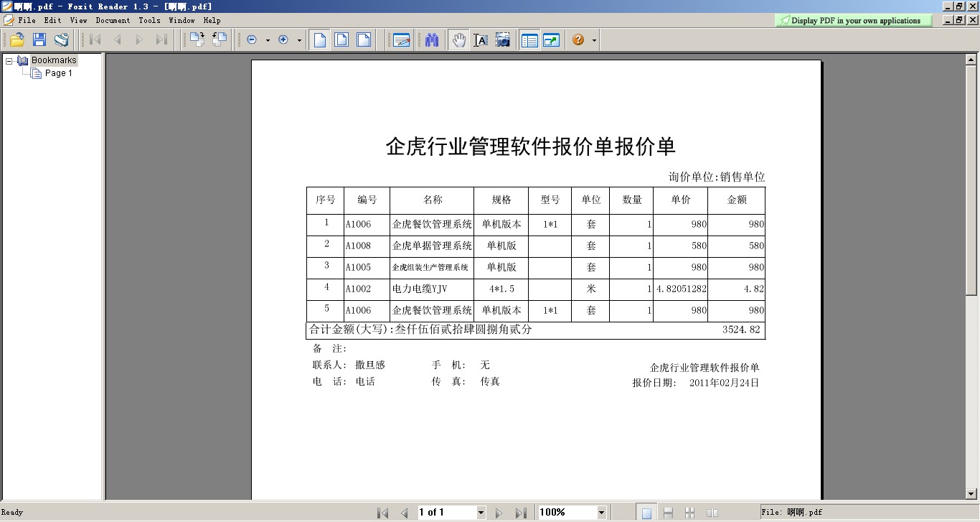
Task: Click status bar next page arrow
Action: [x=499, y=513]
